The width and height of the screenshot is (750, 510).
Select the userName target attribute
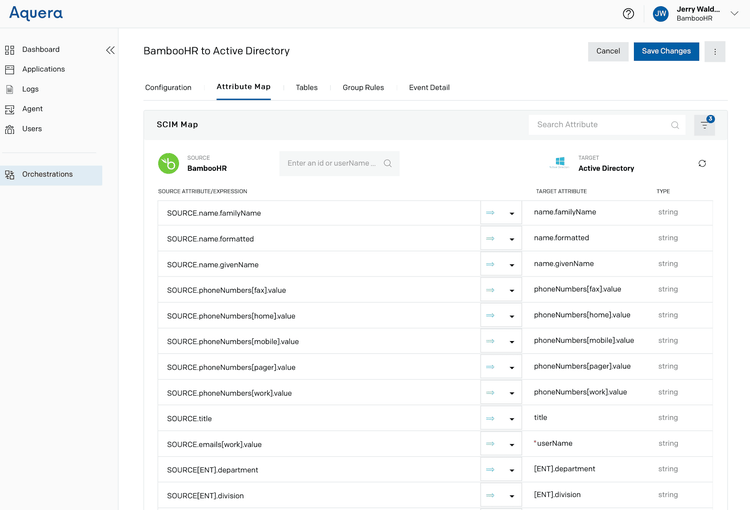pyautogui.click(x=554, y=443)
